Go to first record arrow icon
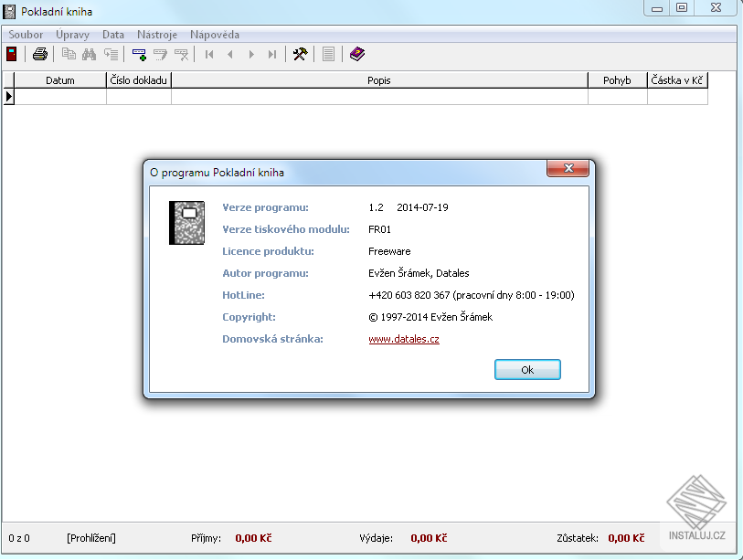Viewport: 743px width, 560px height. click(209, 55)
